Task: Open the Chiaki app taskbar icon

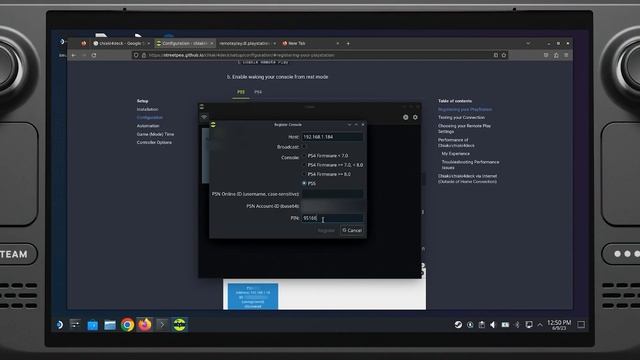Action: point(179,325)
